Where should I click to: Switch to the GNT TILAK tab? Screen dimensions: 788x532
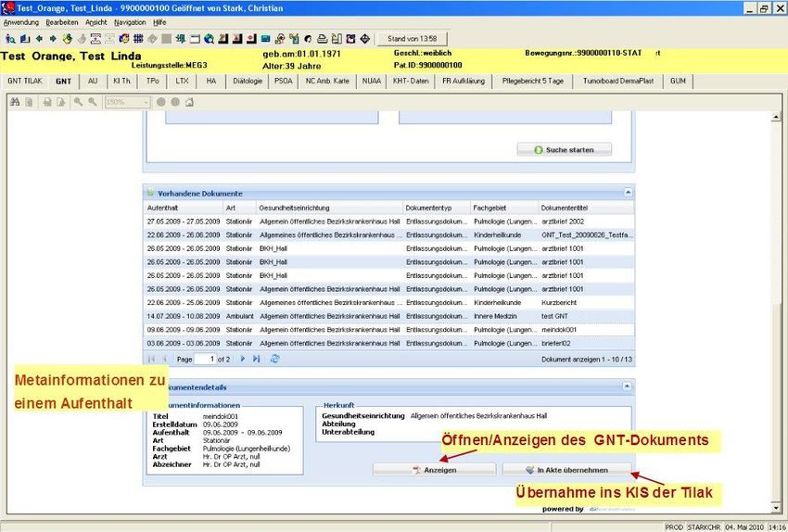(x=25, y=82)
